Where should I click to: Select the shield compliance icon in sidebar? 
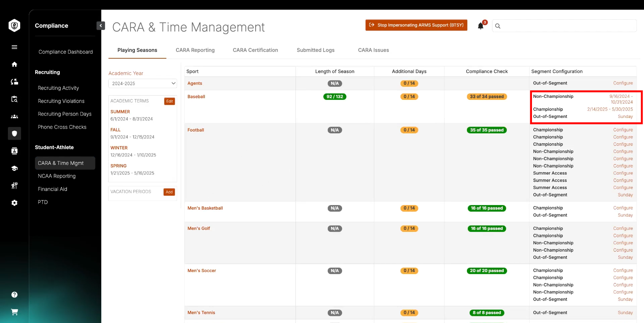[14, 133]
